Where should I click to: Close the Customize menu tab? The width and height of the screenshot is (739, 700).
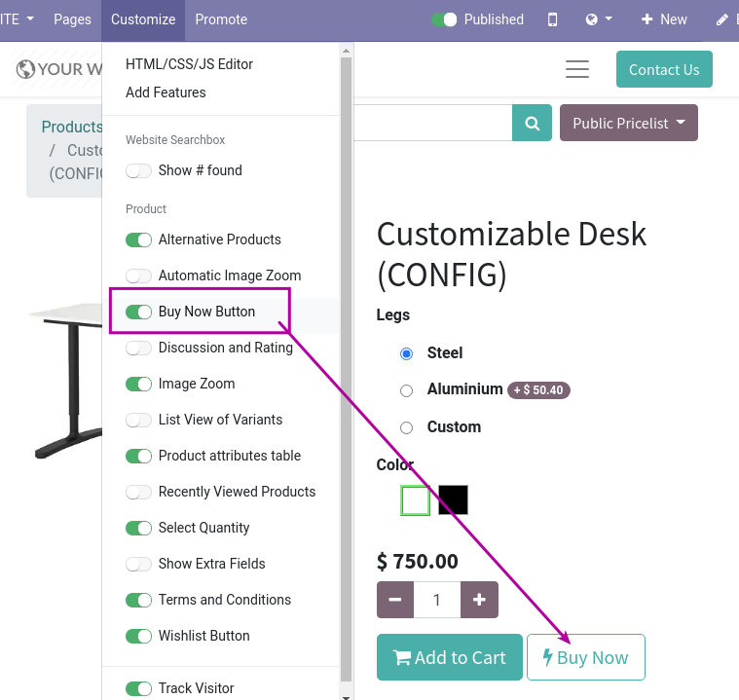point(143,19)
